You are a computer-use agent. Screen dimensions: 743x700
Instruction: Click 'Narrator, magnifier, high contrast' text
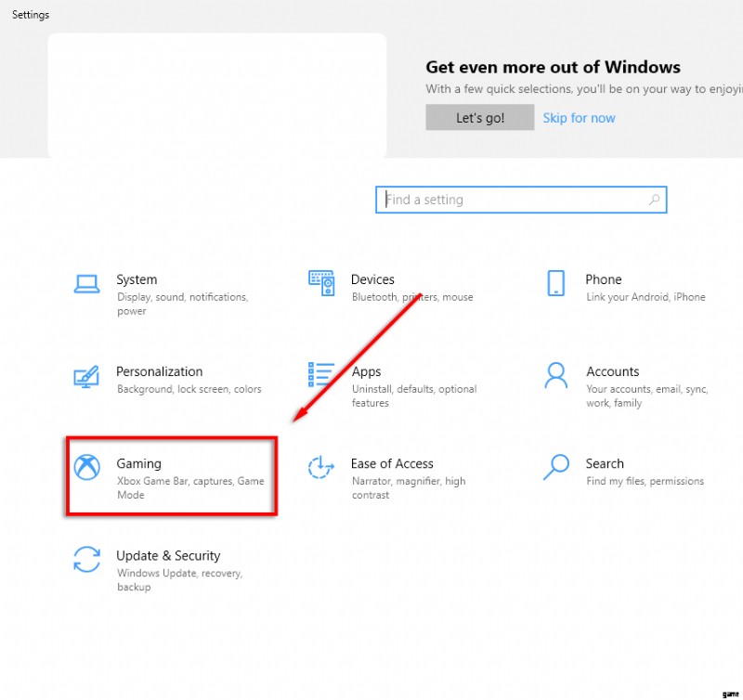[x=409, y=487]
